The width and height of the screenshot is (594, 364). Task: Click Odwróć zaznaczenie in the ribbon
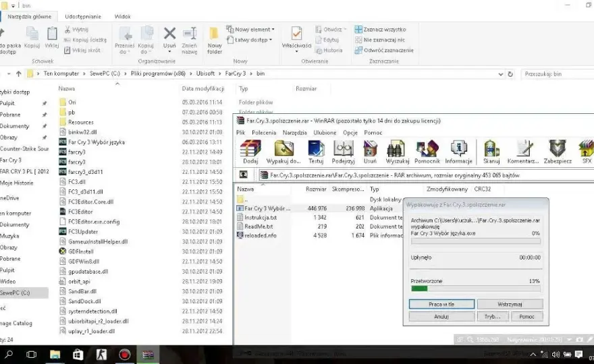pyautogui.click(x=384, y=51)
